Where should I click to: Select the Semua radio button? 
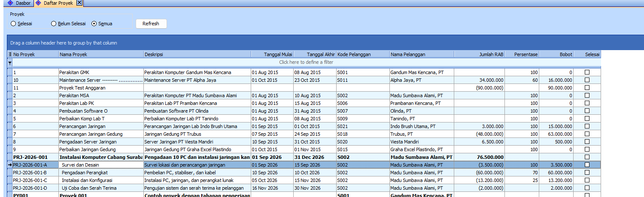(x=94, y=24)
